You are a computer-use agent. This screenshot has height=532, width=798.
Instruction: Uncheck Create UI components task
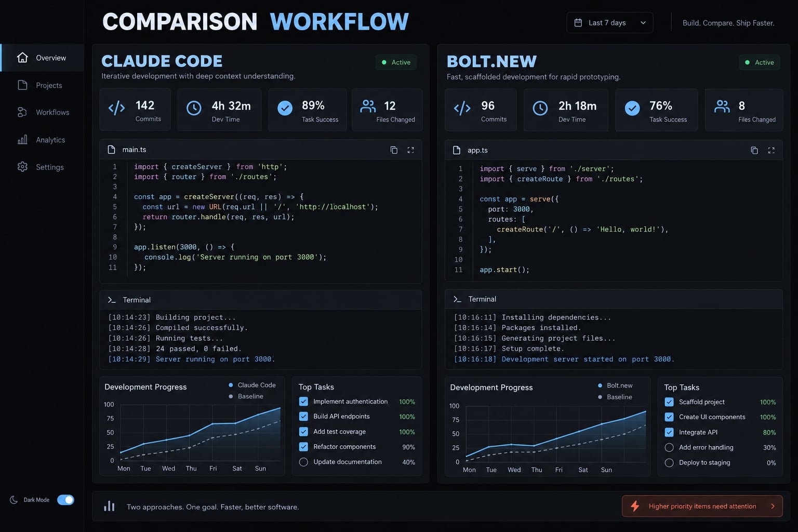(669, 417)
